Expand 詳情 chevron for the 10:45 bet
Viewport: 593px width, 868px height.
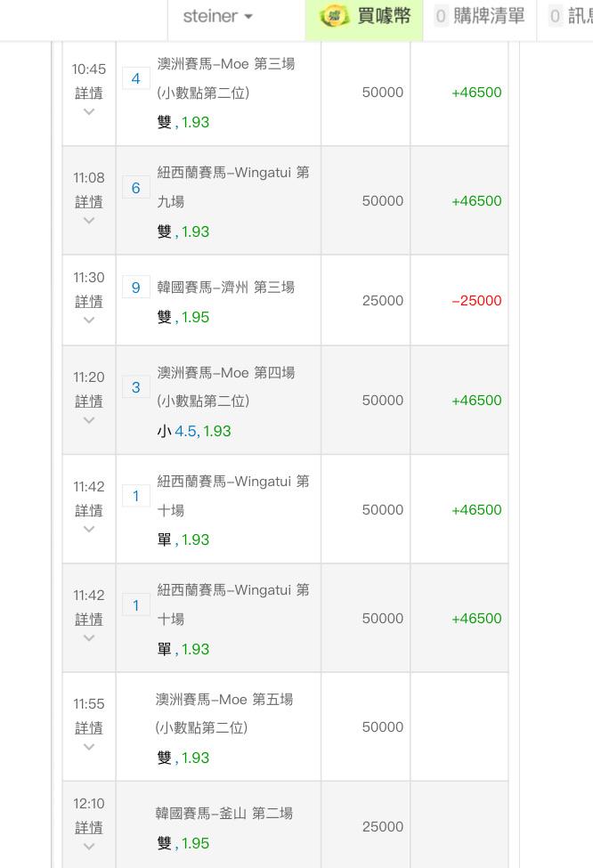(89, 112)
